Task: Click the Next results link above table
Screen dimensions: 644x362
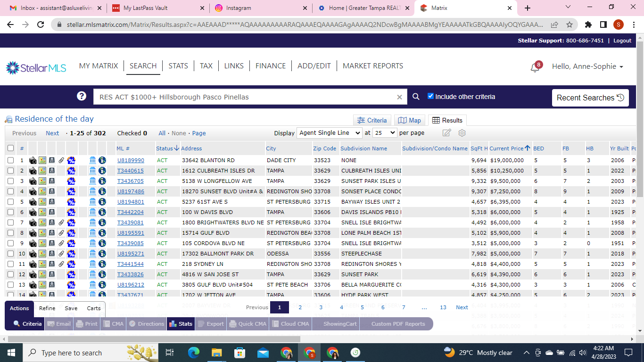Action: tap(52, 133)
